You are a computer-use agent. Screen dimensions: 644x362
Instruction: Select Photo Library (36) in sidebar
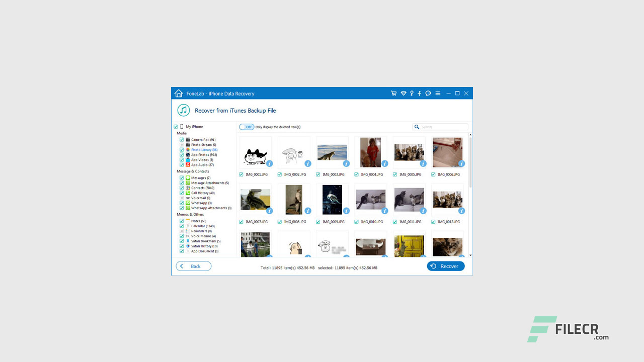point(204,150)
